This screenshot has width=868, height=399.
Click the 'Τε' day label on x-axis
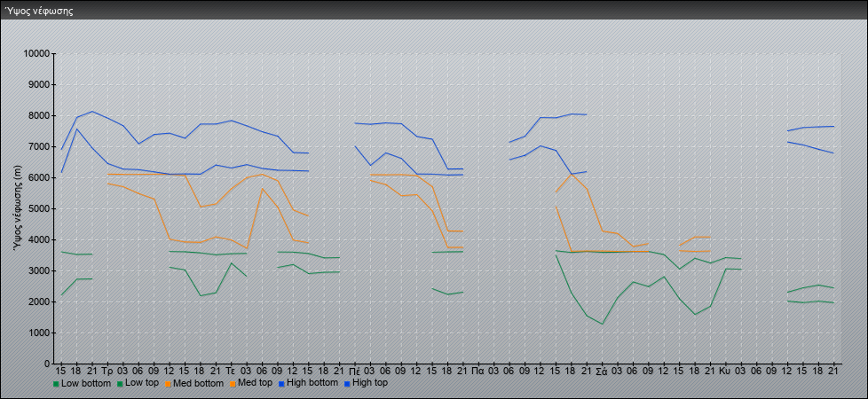tap(231, 371)
